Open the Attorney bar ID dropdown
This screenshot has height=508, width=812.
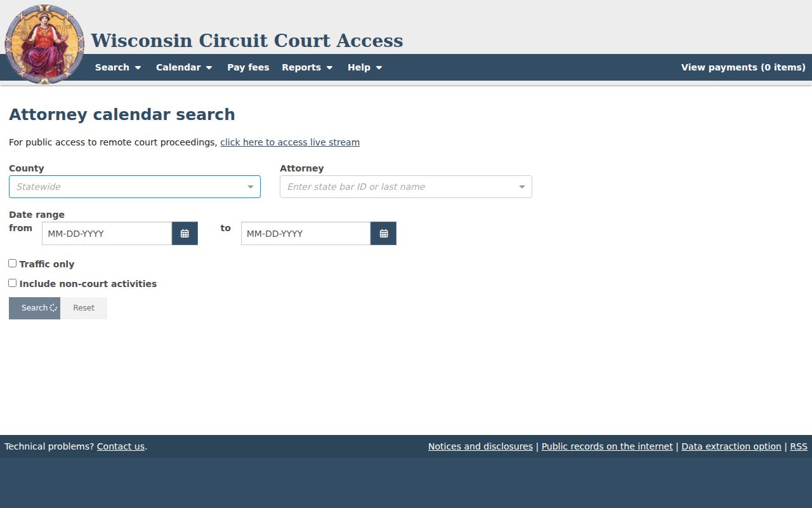tap(406, 187)
